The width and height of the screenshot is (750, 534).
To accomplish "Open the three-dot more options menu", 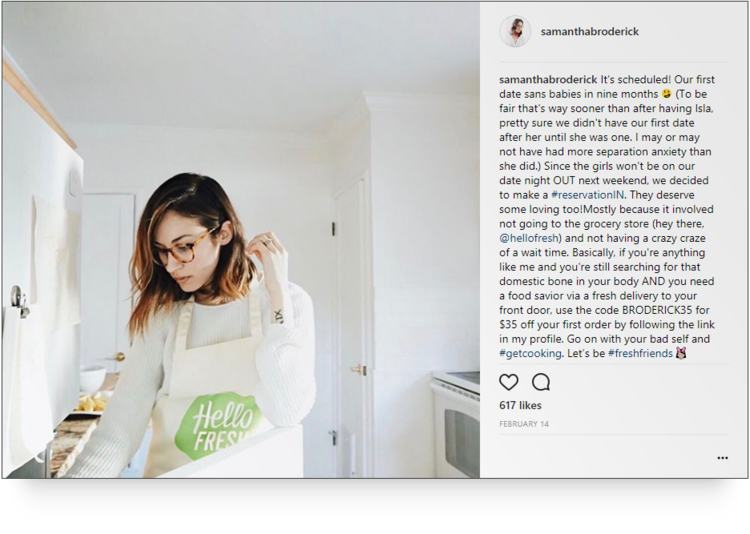I will coord(722,458).
